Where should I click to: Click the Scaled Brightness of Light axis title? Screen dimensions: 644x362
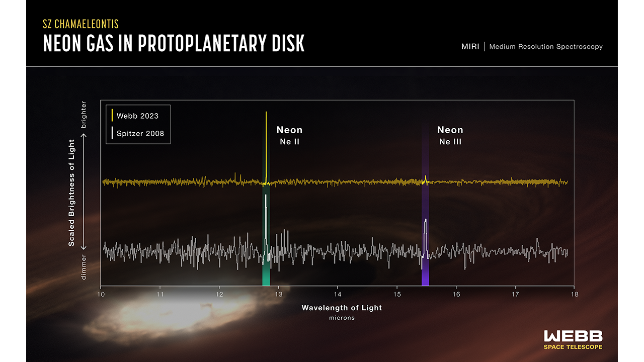71,193
